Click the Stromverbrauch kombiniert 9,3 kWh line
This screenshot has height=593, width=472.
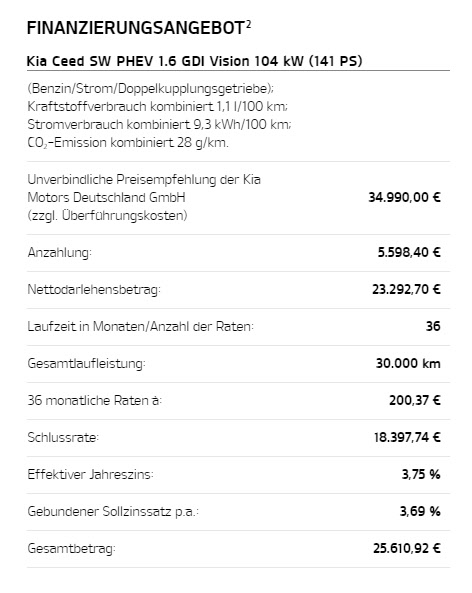159,124
